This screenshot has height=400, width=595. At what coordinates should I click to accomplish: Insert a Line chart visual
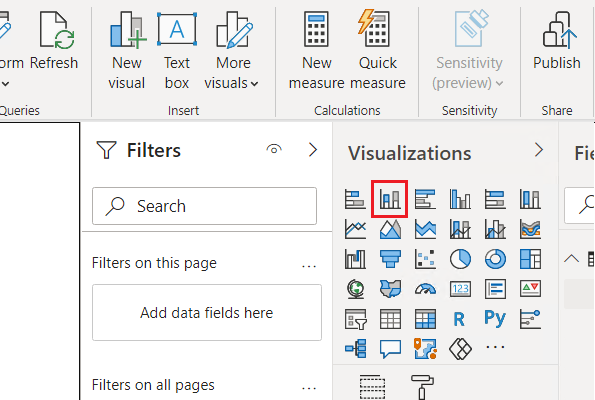coord(355,229)
